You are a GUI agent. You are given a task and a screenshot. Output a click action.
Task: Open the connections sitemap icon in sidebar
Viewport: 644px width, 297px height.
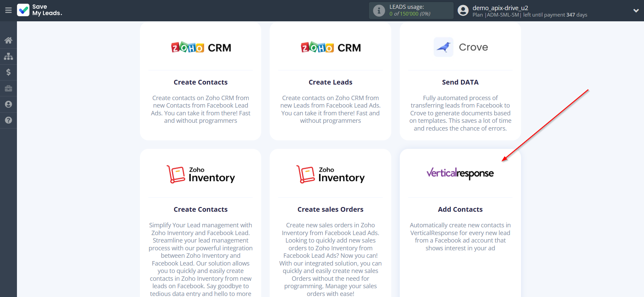[x=8, y=56]
